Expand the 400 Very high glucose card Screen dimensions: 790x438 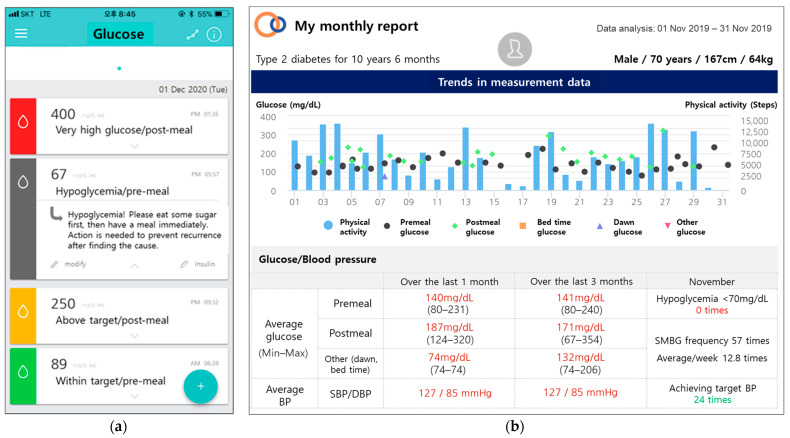point(133,146)
